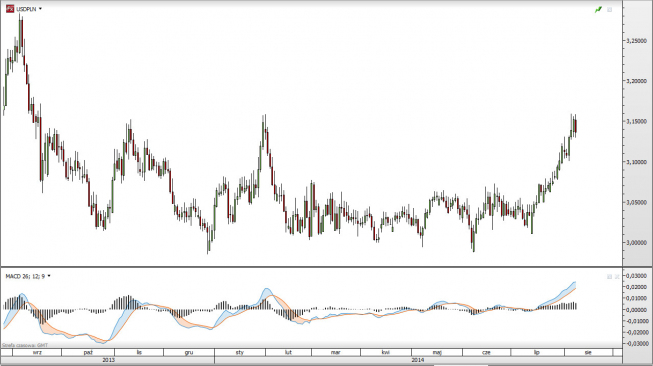Select the 'mar' month on time axis
653x366 pixels.
(336, 352)
